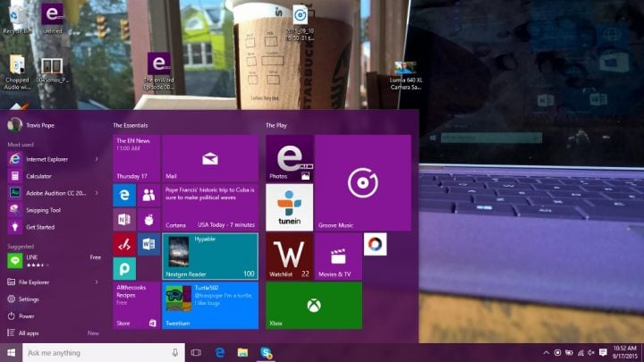Launch the TuneIn radio tile
This screenshot has width=644, height=362.
pos(289,207)
